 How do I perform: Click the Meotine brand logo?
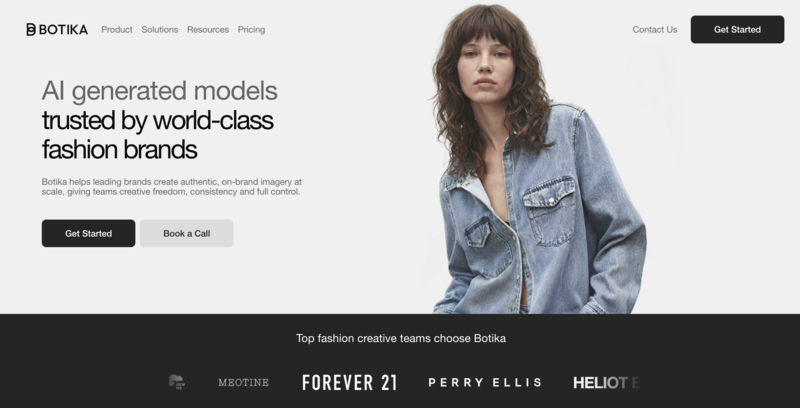click(243, 382)
